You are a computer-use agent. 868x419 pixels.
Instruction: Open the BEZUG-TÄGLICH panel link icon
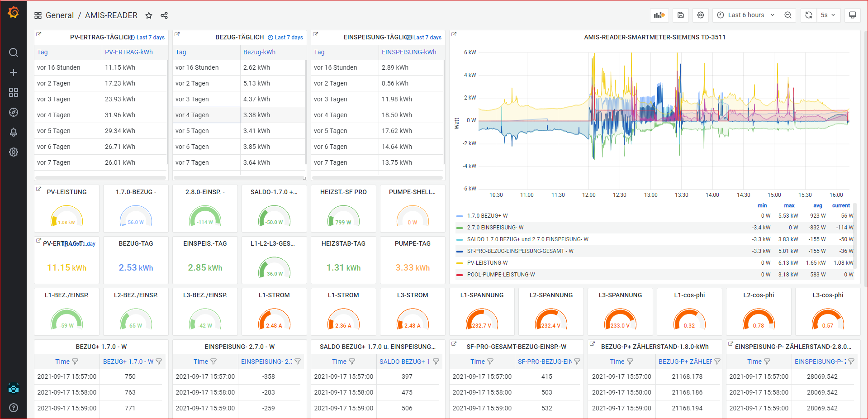(x=177, y=34)
